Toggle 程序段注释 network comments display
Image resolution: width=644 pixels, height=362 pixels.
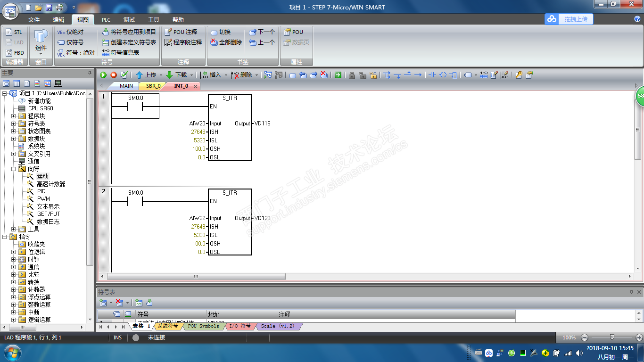point(183,42)
